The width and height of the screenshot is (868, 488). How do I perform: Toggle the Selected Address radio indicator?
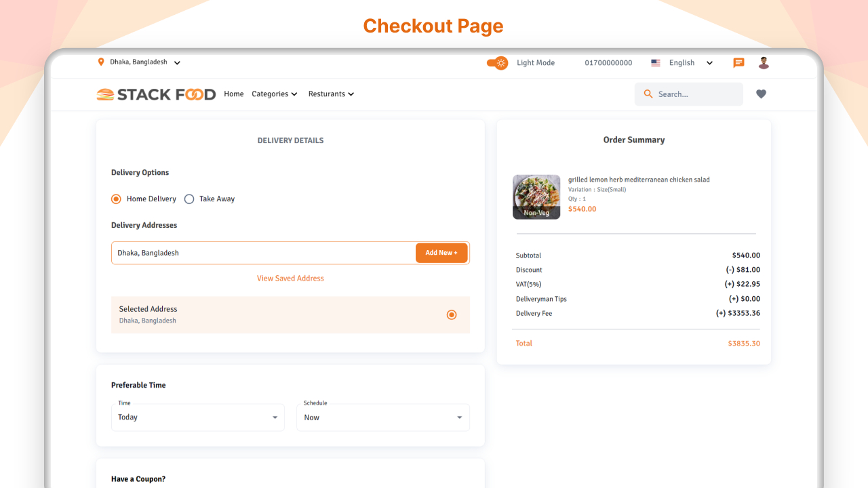pyautogui.click(x=452, y=314)
